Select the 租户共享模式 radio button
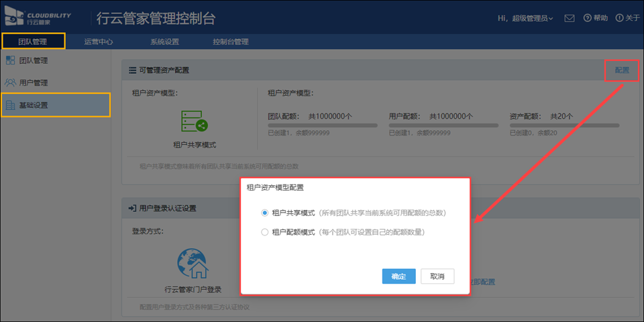 click(265, 213)
